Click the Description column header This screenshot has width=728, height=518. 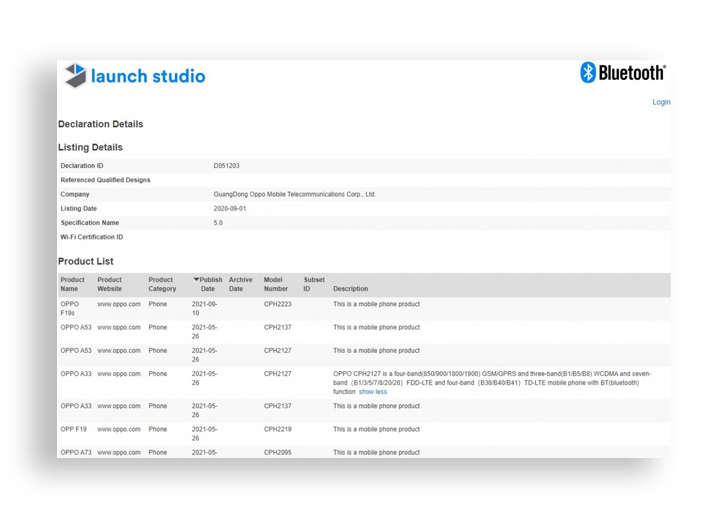pos(351,289)
